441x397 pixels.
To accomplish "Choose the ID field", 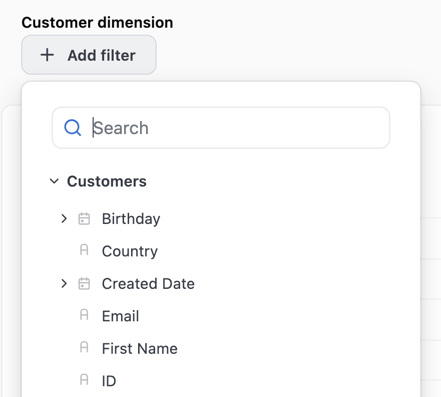I will coord(109,381).
